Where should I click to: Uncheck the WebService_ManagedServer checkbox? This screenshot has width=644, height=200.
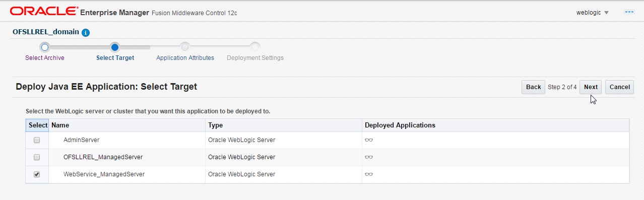37,174
